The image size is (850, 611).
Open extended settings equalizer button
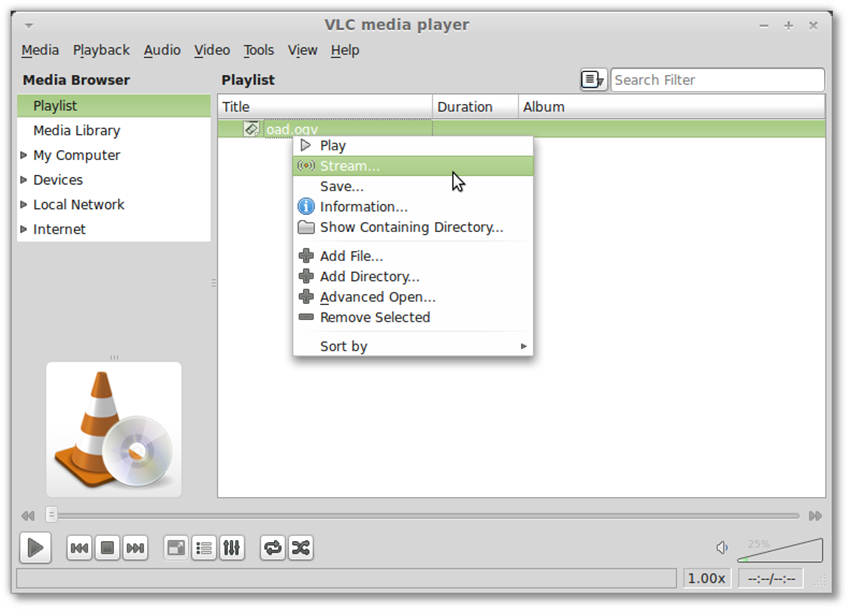(231, 548)
